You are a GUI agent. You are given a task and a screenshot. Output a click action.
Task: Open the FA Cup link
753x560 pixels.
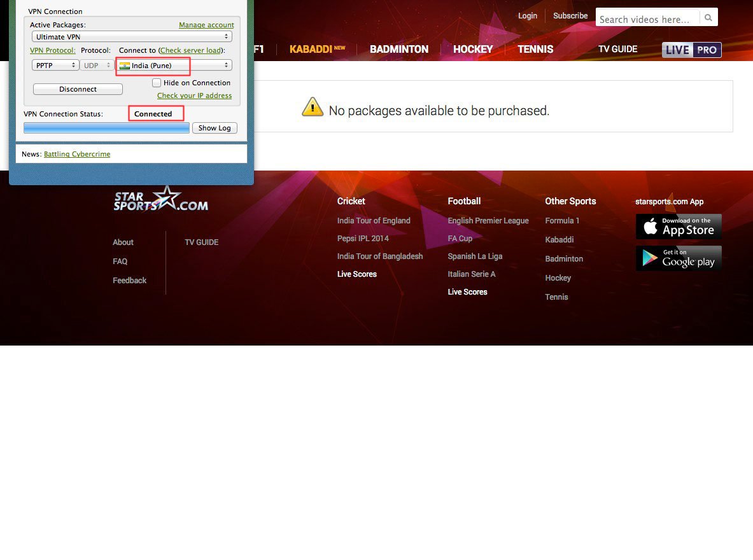tap(460, 239)
